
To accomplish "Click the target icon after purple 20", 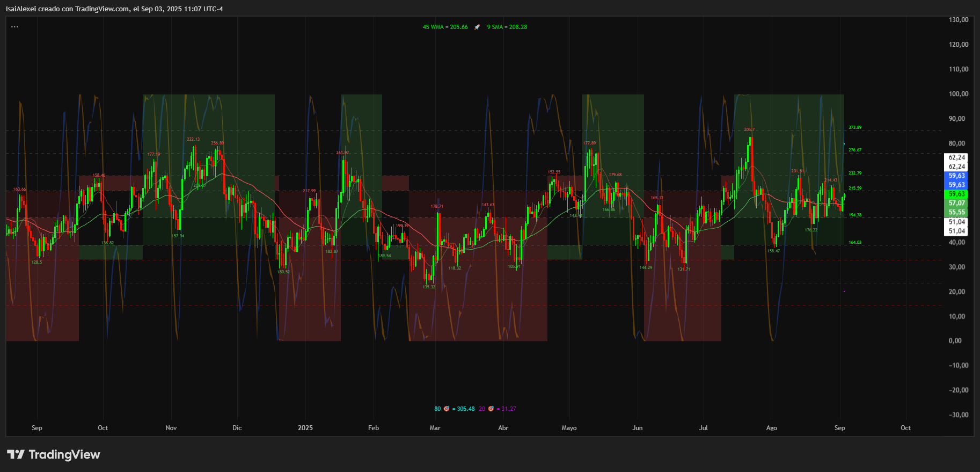I will pyautogui.click(x=491, y=409).
